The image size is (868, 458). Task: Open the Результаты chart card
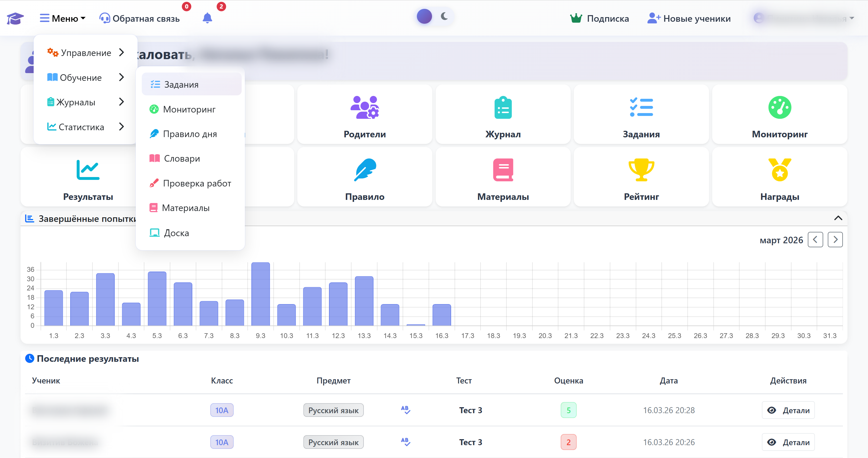88,177
